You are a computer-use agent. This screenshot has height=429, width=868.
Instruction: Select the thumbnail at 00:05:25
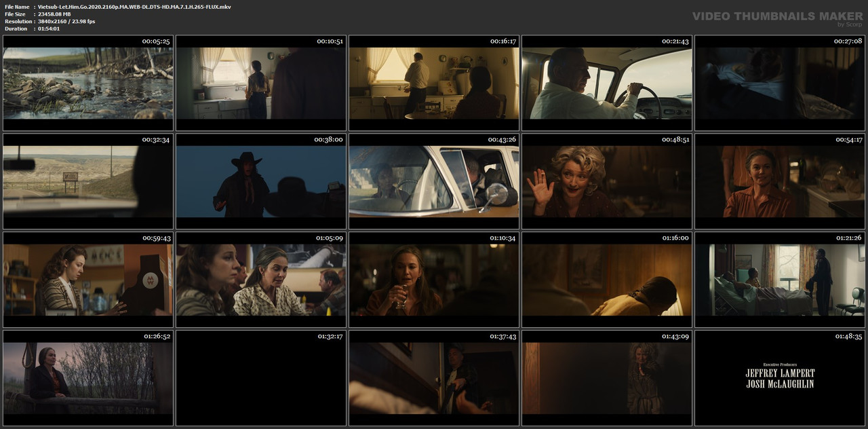(x=88, y=83)
